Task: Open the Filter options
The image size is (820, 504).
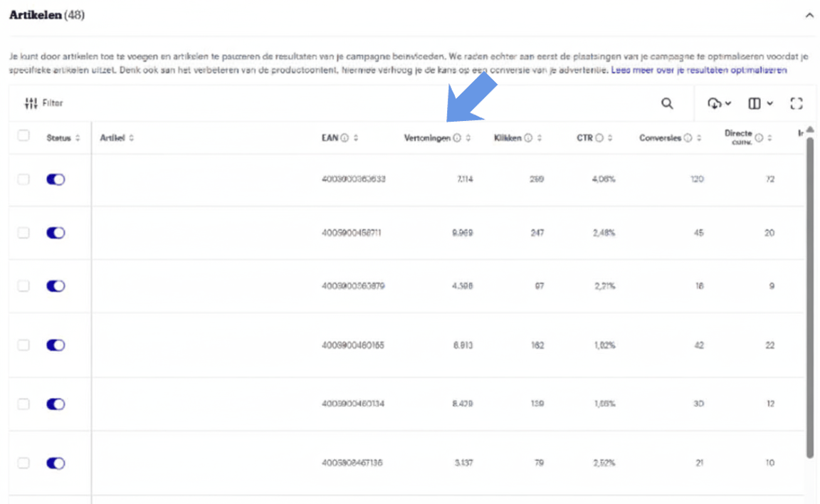Action: point(44,103)
